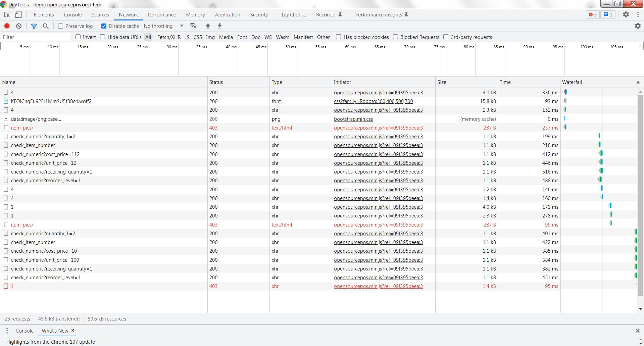Screen dimensions: 644x346
Task: Check the Invert filter checkbox
Action: click(78, 37)
